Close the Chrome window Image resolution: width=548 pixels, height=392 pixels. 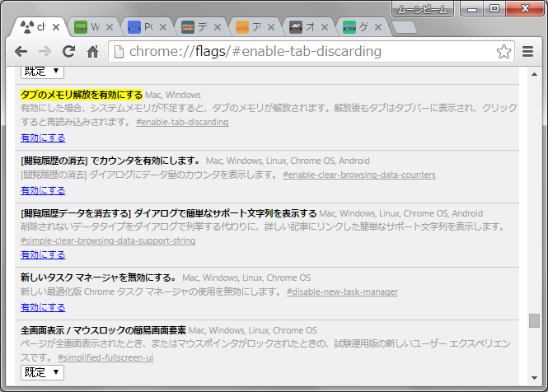click(x=525, y=9)
